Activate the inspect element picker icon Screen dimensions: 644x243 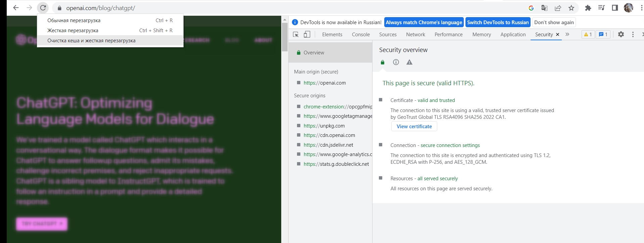pyautogui.click(x=296, y=34)
